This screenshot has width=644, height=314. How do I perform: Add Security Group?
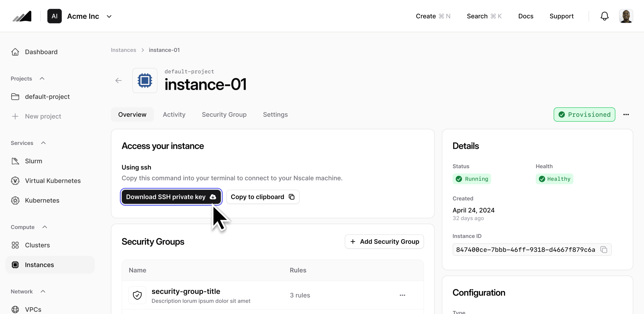[384, 242]
